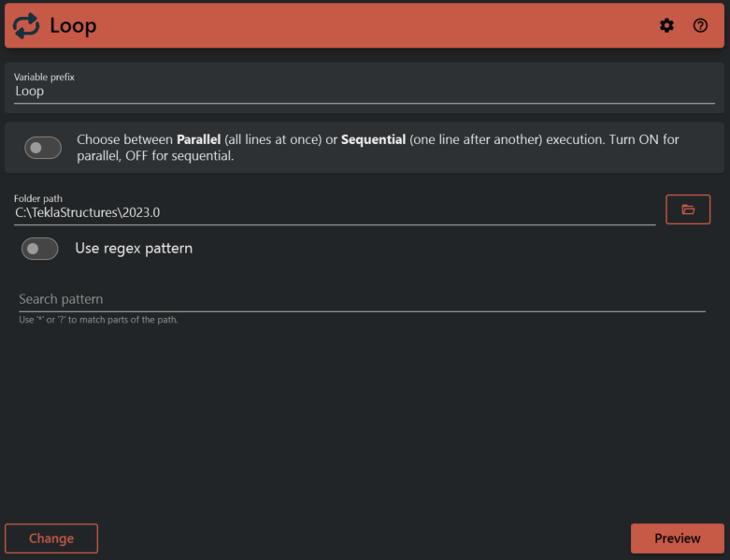Click the 'Use regex pattern' label text

click(134, 249)
